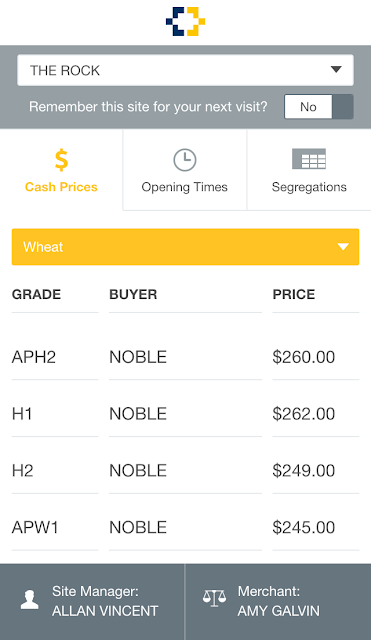
Task: Click the Merchant scales icon
Action: click(x=214, y=598)
